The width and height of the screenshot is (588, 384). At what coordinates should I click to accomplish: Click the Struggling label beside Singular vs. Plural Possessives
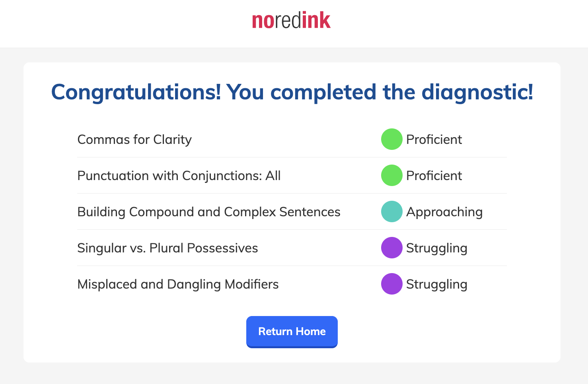[436, 248]
